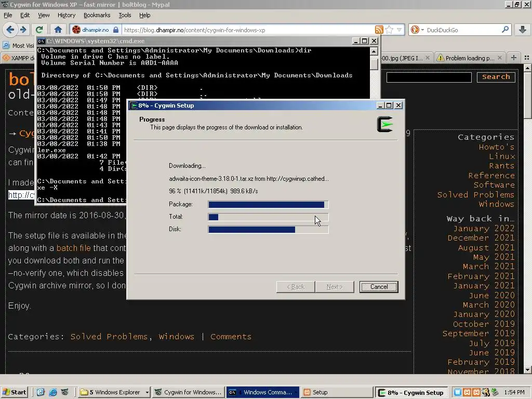The height and width of the screenshot is (399, 532).
Task: Reload the page with the refresh icon
Action: coord(39,30)
